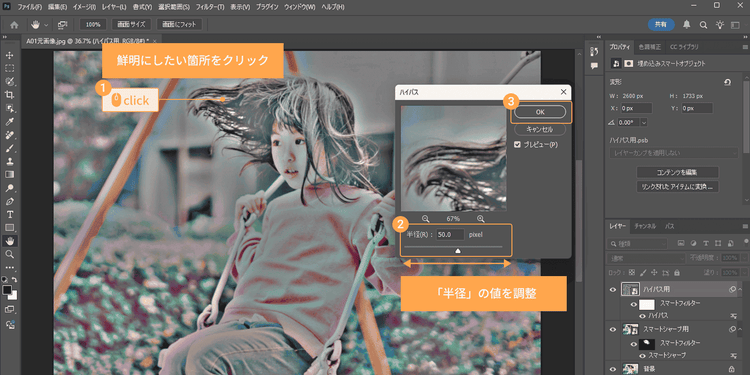Select the Hand tool in toolbar
Screen dimensions: 750x375
tap(10, 241)
